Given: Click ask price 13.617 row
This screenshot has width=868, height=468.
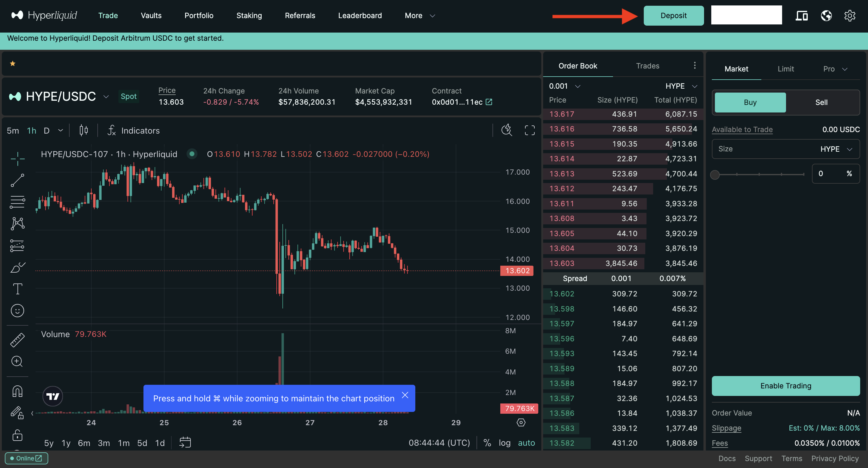Looking at the screenshot, I should 623,114.
